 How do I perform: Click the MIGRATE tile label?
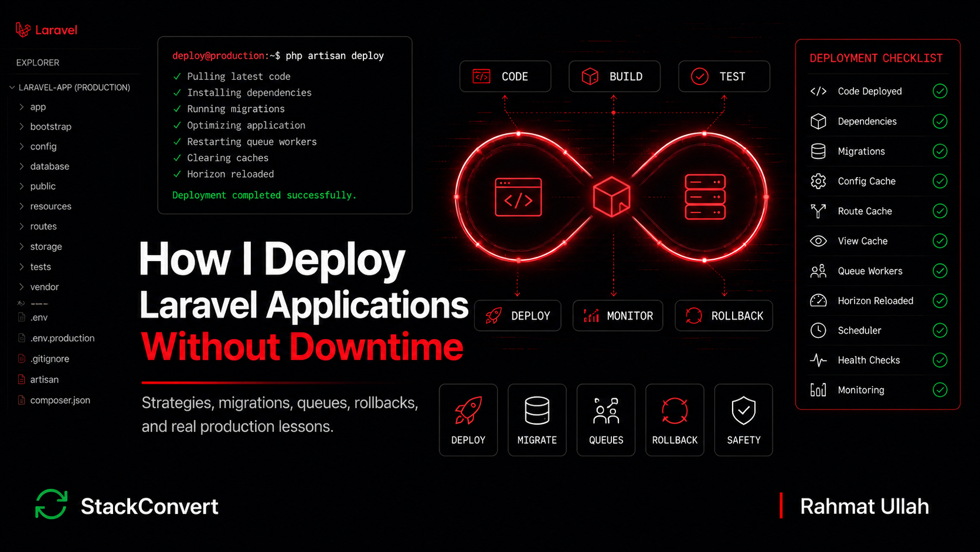pyautogui.click(x=537, y=440)
